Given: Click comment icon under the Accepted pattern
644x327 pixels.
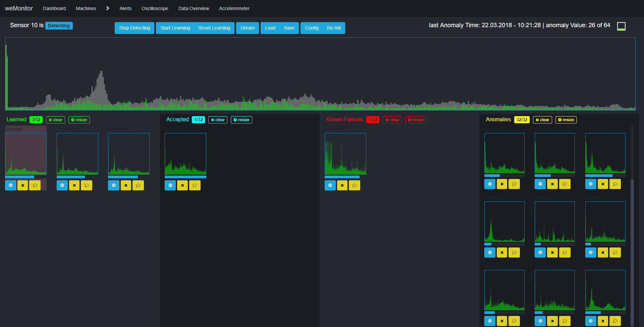Looking at the screenshot, I should click(x=195, y=185).
